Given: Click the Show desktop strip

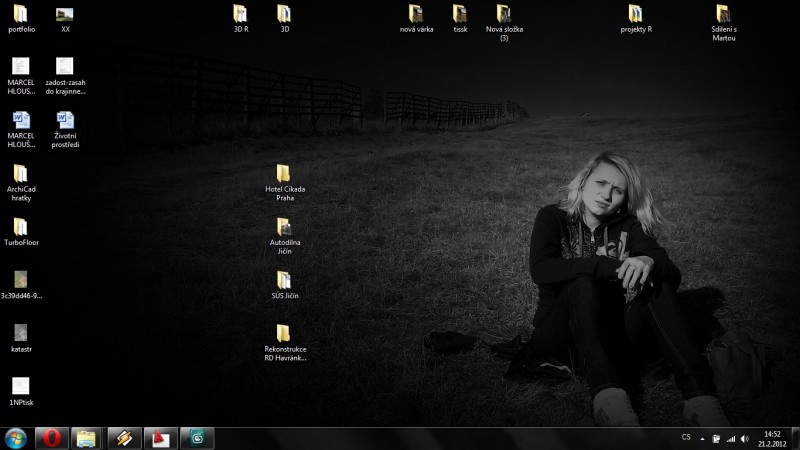Looking at the screenshot, I should [796, 438].
